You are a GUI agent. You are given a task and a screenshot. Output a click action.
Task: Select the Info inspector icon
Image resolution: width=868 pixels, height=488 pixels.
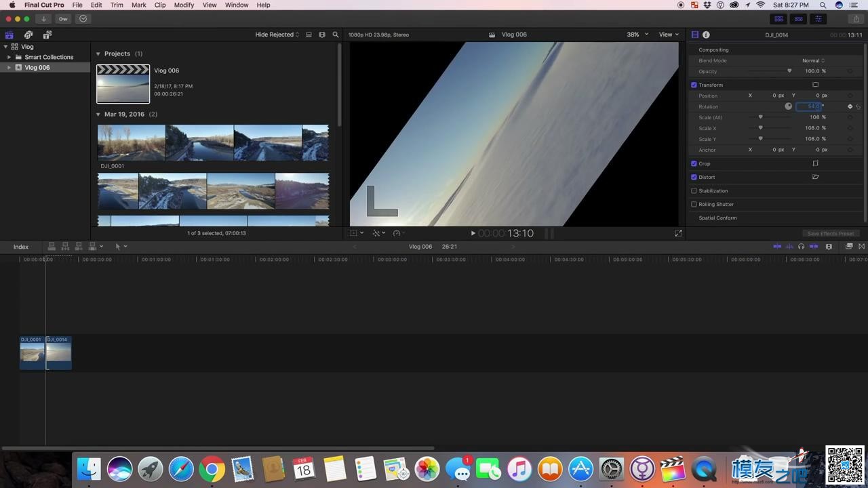[706, 35]
